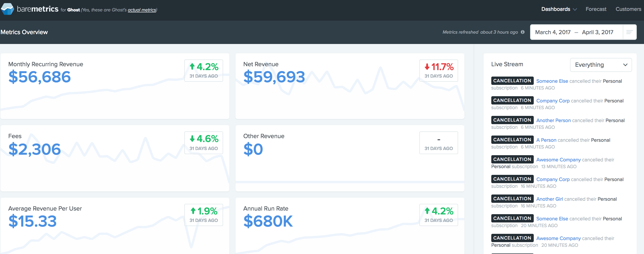The width and height of the screenshot is (644, 254).
Task: Click the info icon beside metrics refreshed
Action: point(523,32)
